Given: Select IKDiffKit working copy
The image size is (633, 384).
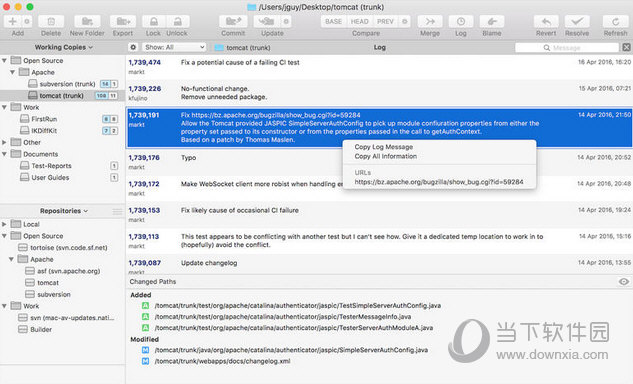Looking at the screenshot, I should coord(62,131).
